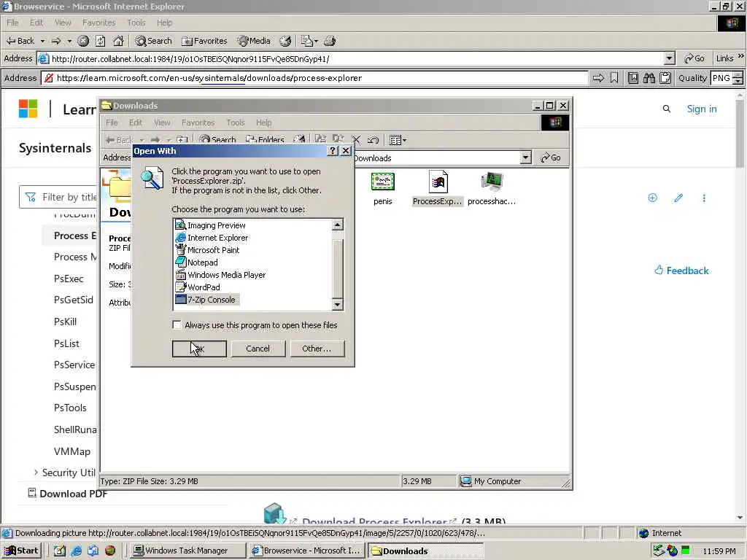Click the Go button in the Downloads window

[551, 157]
